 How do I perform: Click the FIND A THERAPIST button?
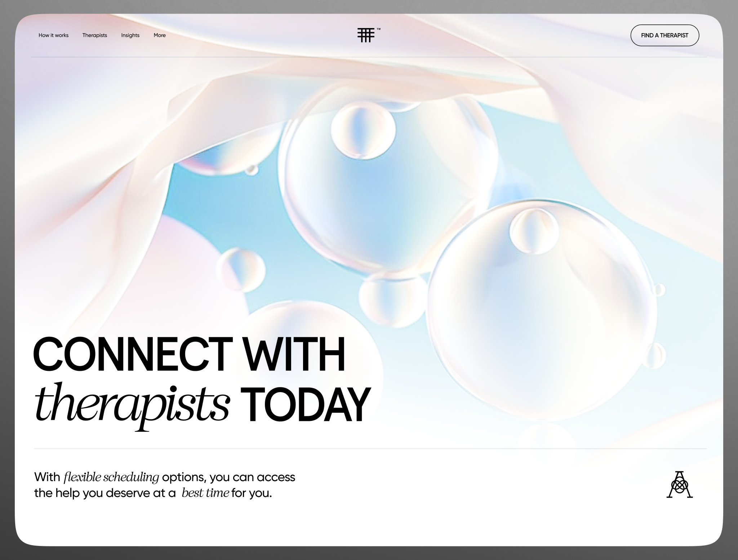[x=664, y=35]
